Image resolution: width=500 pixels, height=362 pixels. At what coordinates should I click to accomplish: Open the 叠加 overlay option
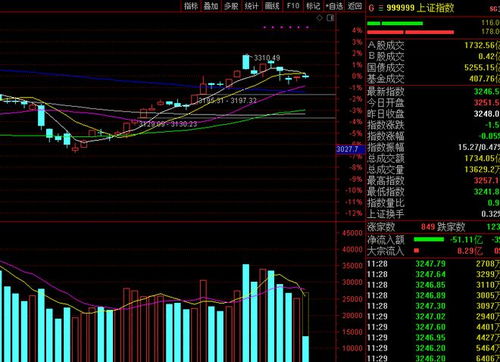pos(211,6)
